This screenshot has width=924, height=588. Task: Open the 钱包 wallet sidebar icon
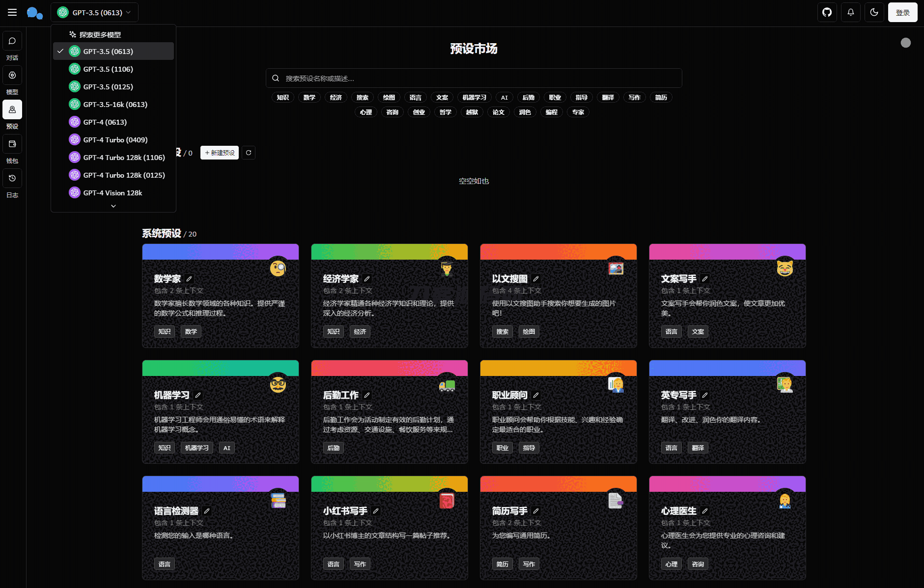point(12,144)
